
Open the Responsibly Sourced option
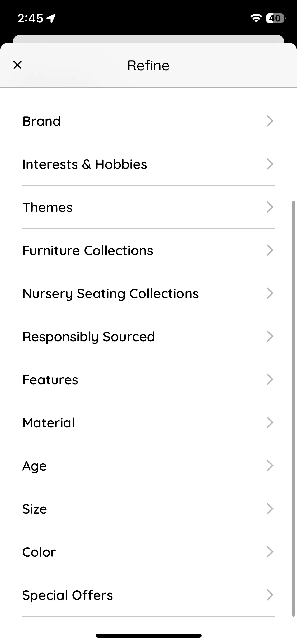[x=148, y=337]
